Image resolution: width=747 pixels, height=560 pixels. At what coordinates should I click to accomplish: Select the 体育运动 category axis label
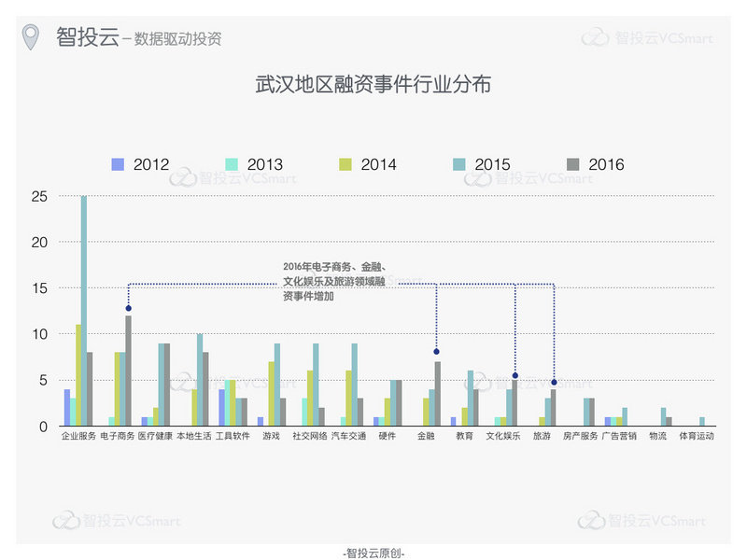coord(696,436)
